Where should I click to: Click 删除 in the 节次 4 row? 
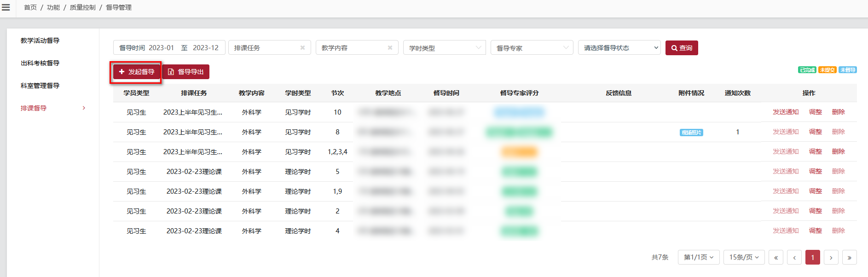pyautogui.click(x=839, y=231)
